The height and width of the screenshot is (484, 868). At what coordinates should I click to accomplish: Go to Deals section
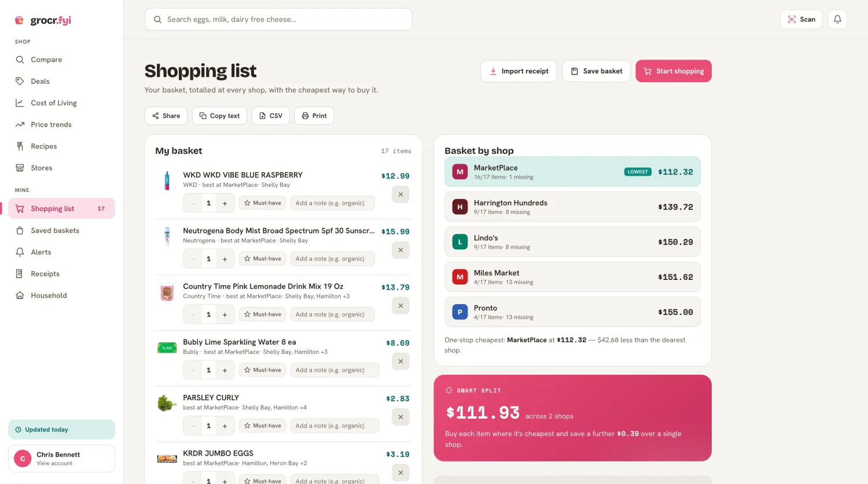click(x=61, y=82)
